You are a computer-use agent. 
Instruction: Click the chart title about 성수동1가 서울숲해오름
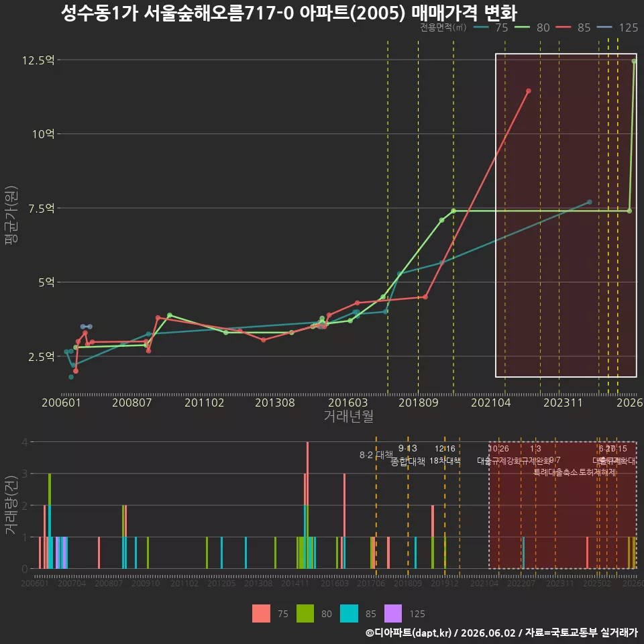(288, 13)
